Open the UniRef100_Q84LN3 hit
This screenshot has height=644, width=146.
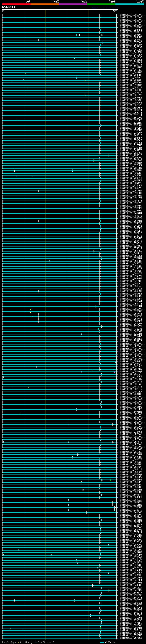click(x=131, y=37)
